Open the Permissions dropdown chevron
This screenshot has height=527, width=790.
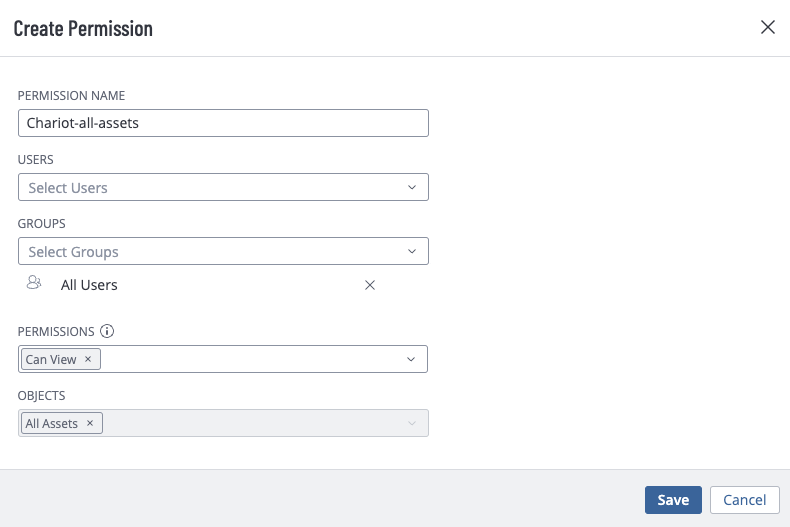click(411, 359)
